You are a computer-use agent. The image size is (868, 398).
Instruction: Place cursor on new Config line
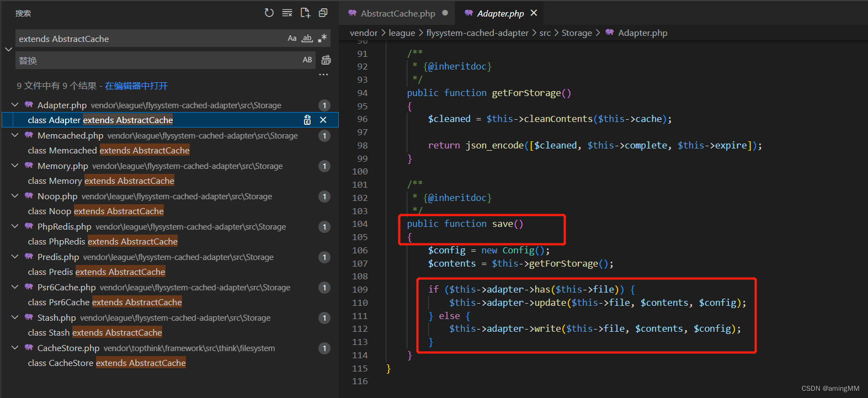pos(489,250)
